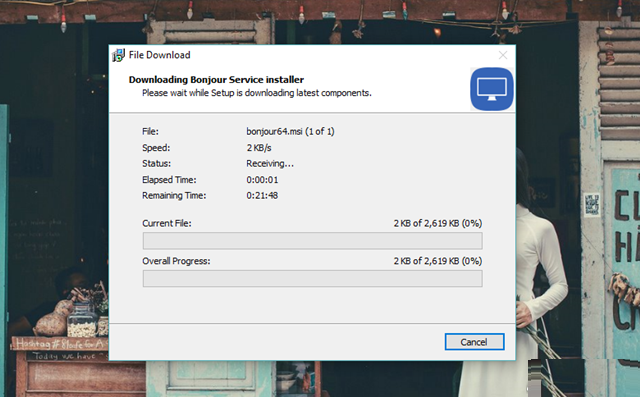Click the Overall Progress size readout
The image size is (640, 397).
coord(438,261)
